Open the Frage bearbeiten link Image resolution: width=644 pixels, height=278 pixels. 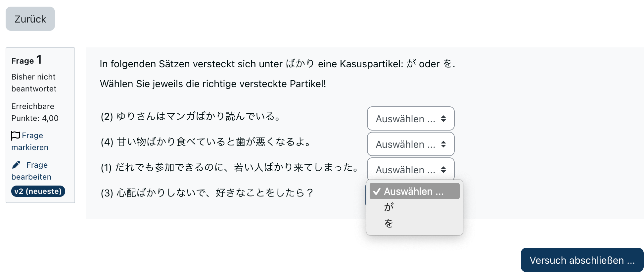click(31, 171)
